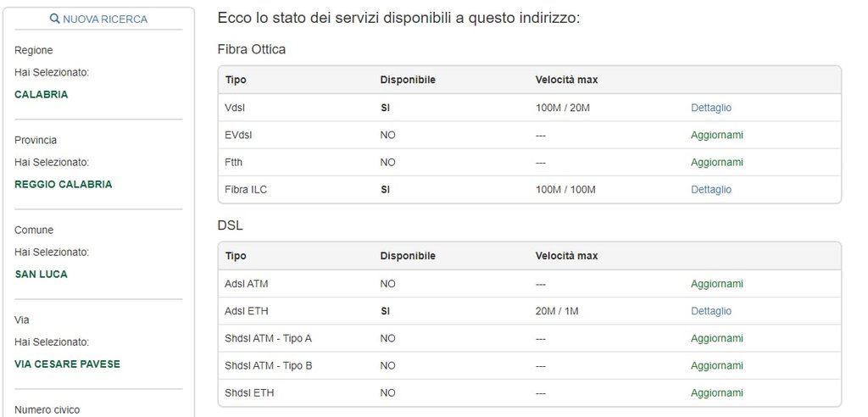Click the selected region CALABRIA
Screen dimensions: 868x417
42,94
